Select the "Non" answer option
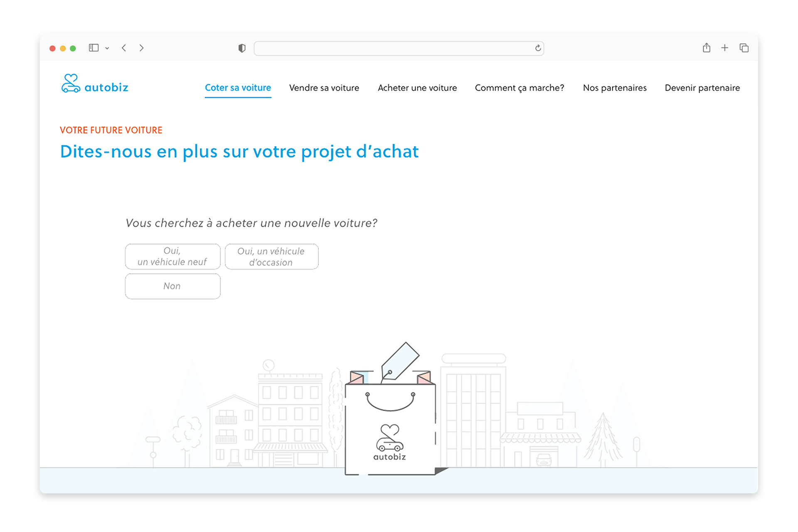The height and width of the screenshot is (532, 798). pyautogui.click(x=172, y=286)
